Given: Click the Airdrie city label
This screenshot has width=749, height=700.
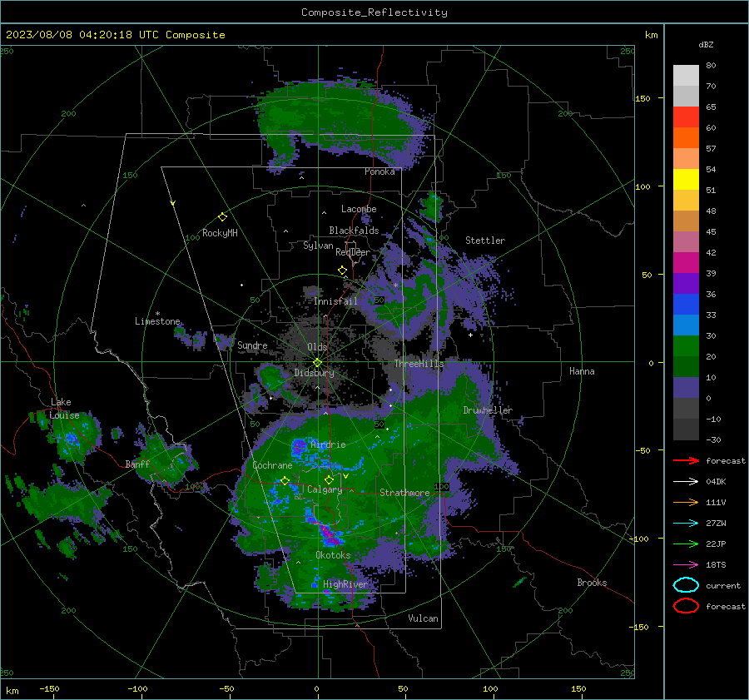Looking at the screenshot, I should [328, 444].
